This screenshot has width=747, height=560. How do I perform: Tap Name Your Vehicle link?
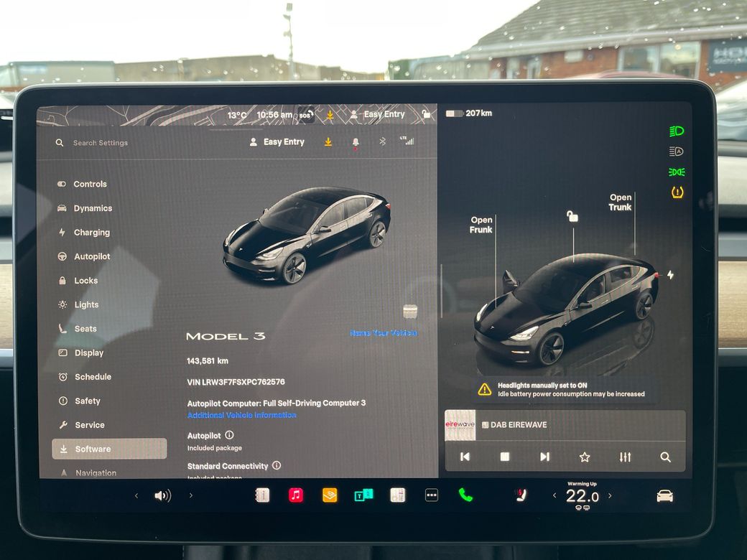[x=384, y=332]
